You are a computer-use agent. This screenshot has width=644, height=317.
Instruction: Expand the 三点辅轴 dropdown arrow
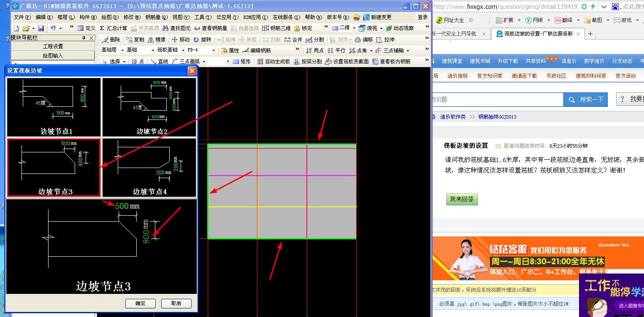[408, 51]
